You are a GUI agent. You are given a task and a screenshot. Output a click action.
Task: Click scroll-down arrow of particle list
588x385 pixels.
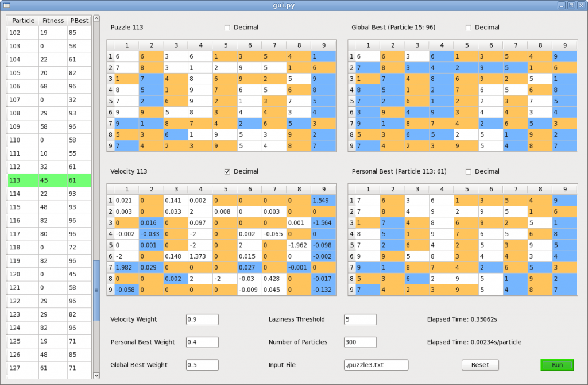(96, 376)
